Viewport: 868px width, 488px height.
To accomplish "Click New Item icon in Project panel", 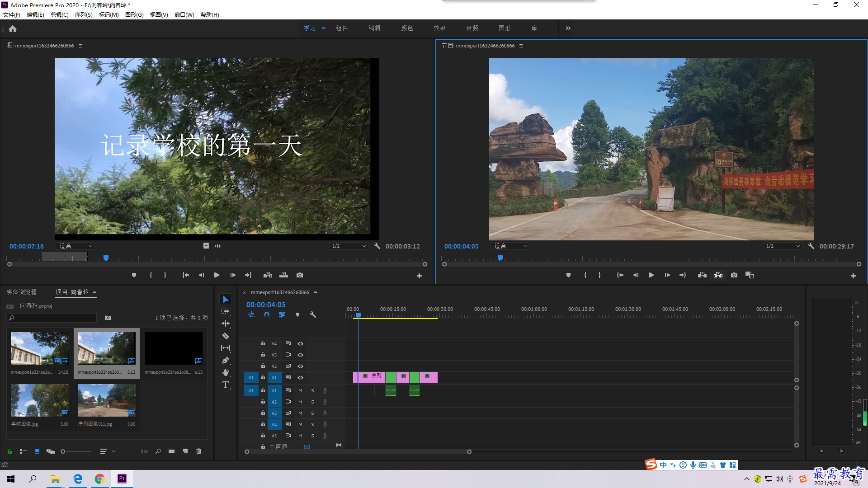I will pyautogui.click(x=185, y=451).
